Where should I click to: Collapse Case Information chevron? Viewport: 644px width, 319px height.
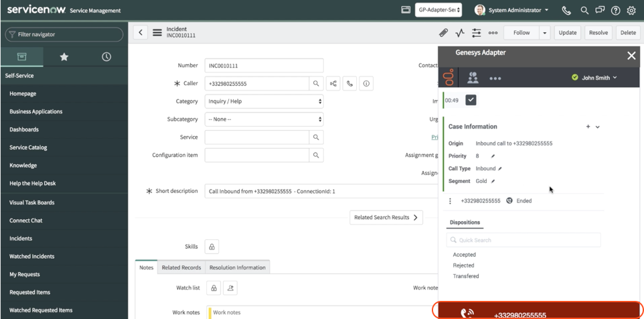coord(598,127)
